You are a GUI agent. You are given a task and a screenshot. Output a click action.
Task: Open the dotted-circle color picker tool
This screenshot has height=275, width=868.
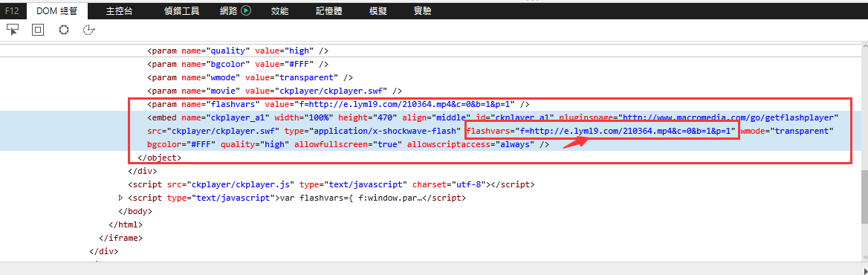(64, 29)
